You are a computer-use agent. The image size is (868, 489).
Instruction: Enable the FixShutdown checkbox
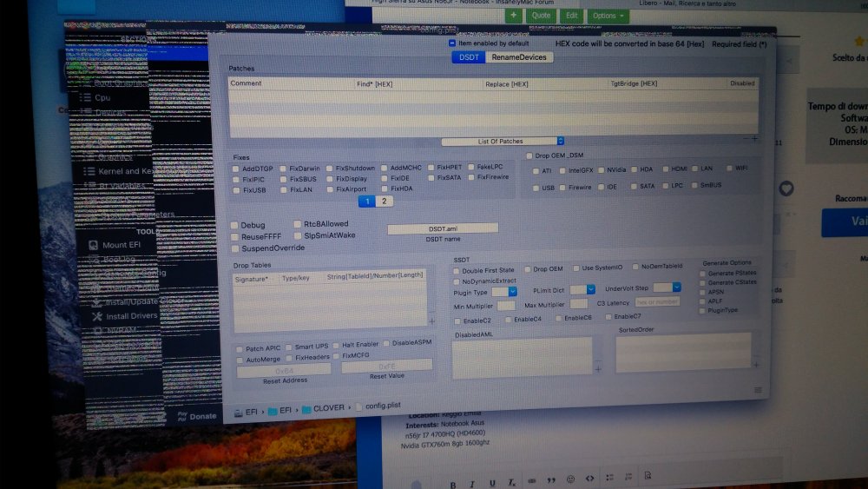coord(329,169)
